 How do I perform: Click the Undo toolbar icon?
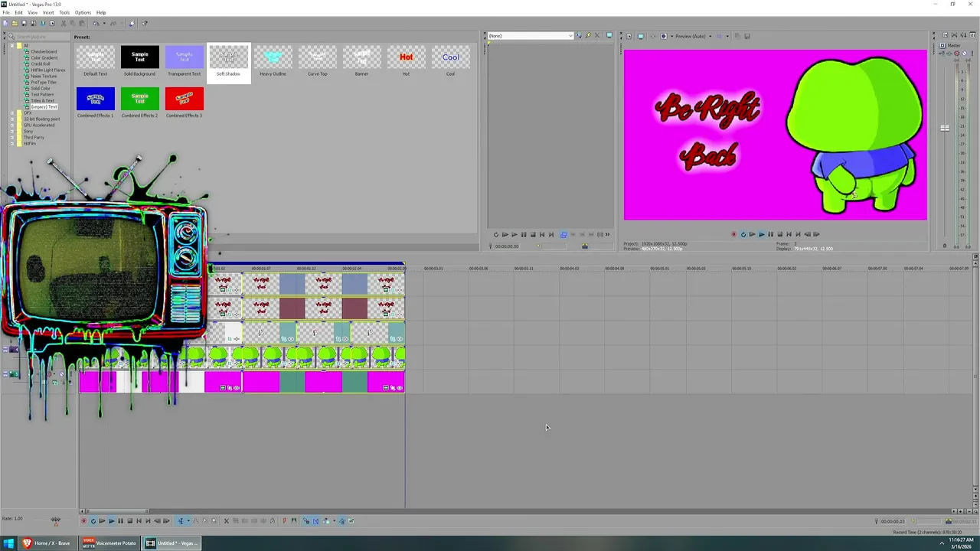[96, 23]
